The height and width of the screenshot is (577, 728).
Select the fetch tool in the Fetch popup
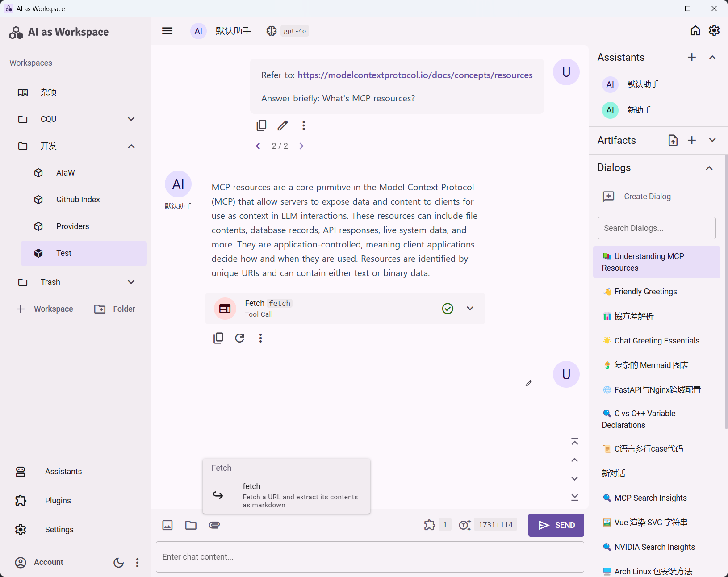(286, 495)
